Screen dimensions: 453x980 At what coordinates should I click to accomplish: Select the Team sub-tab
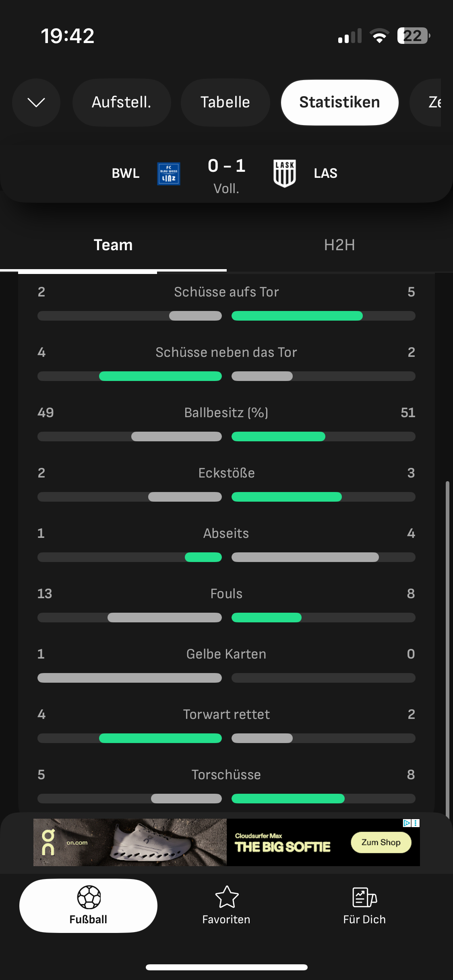113,245
